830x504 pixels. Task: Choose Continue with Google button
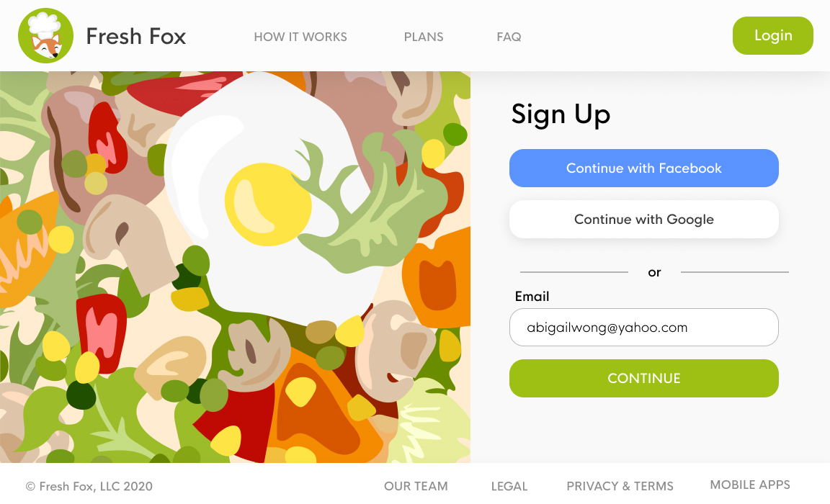[643, 219]
